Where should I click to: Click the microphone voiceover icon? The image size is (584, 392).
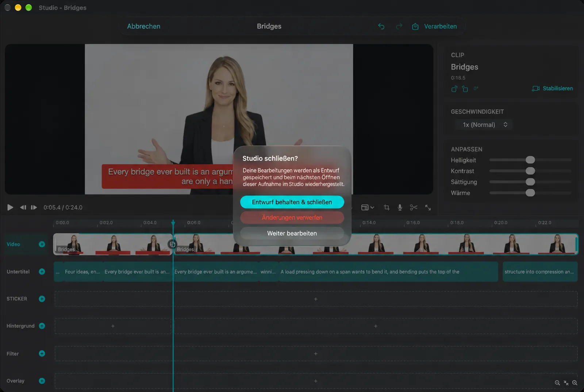(400, 207)
